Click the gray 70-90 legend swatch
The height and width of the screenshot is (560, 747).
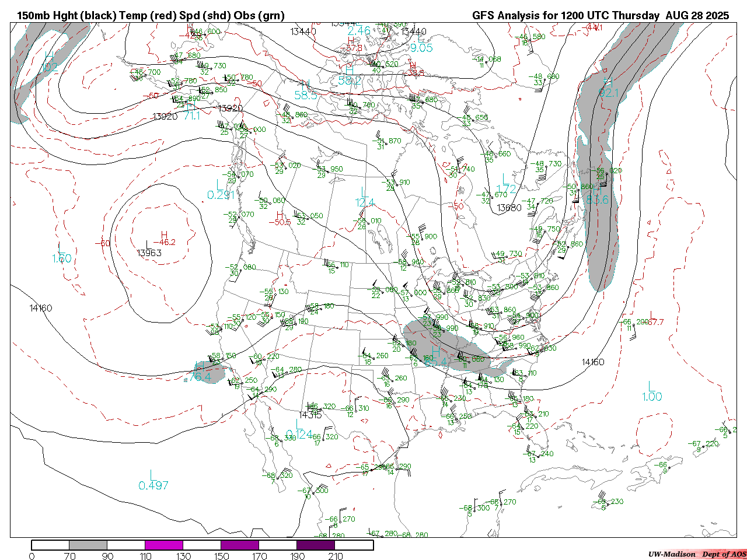(88, 545)
